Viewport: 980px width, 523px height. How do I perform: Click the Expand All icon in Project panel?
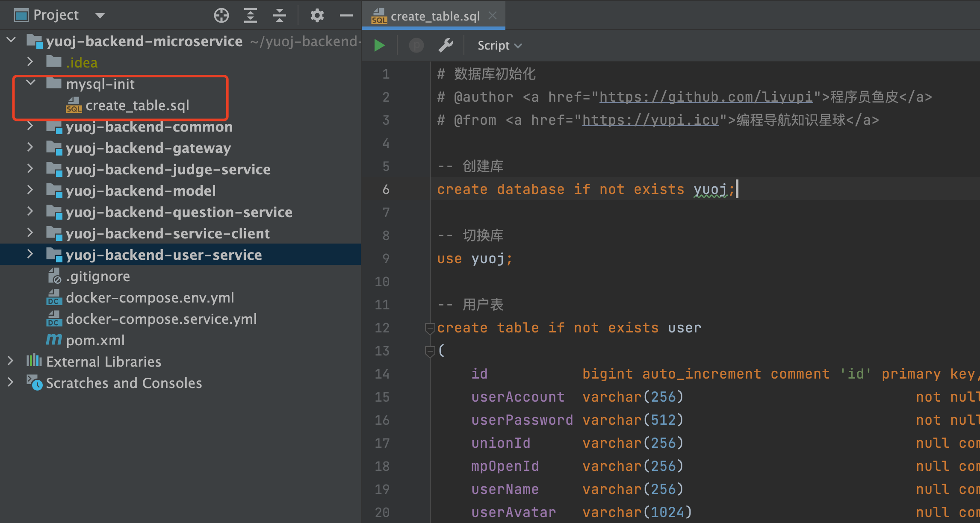click(251, 16)
